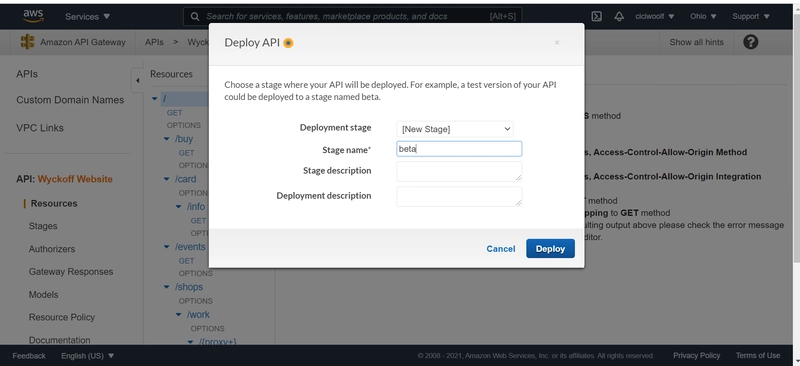Cancel the Deploy API dialog
This screenshot has width=800, height=366.
click(x=501, y=249)
